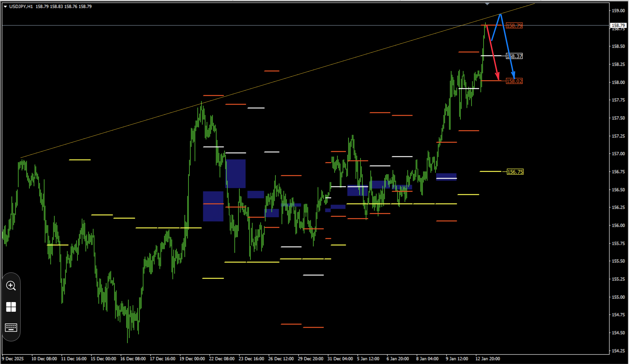The height and width of the screenshot is (364, 629).
Task: Open the four-pane window layout icon
Action: pyautogui.click(x=11, y=307)
